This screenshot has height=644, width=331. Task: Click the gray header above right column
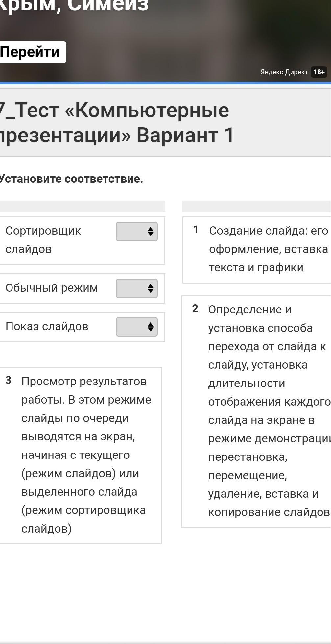pyautogui.click(x=256, y=207)
